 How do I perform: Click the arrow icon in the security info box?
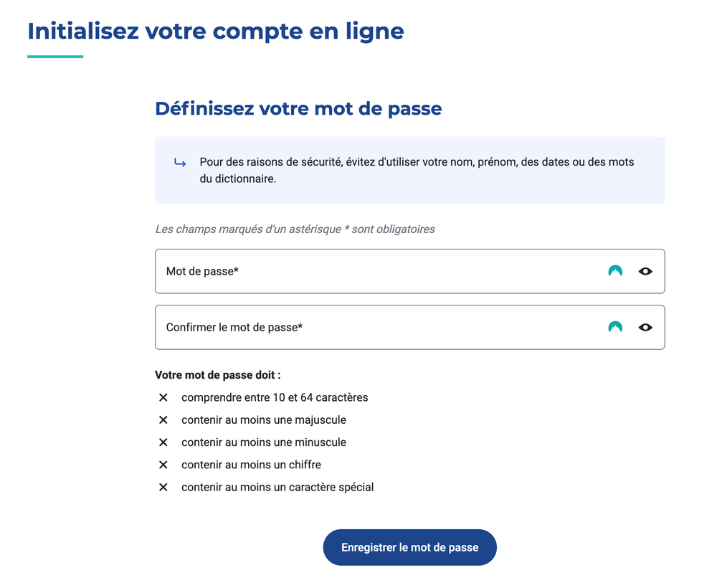[180, 162]
